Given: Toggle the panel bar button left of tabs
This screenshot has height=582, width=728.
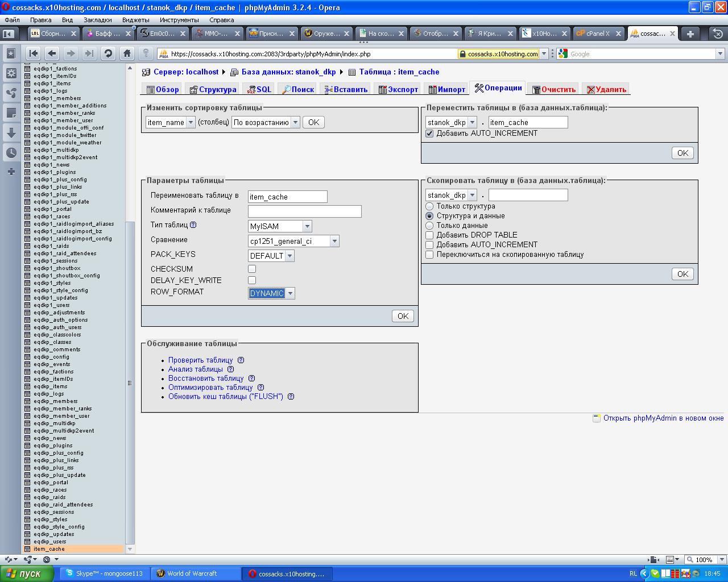Looking at the screenshot, I should (9, 34).
